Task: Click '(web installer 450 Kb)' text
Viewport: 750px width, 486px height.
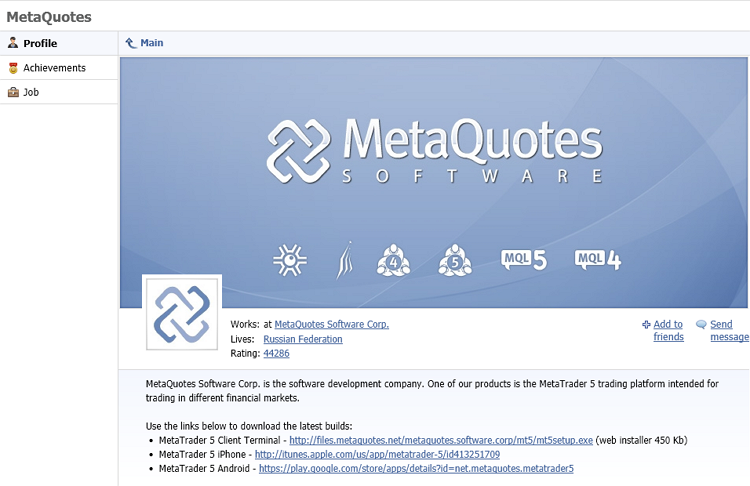Action: click(641, 441)
